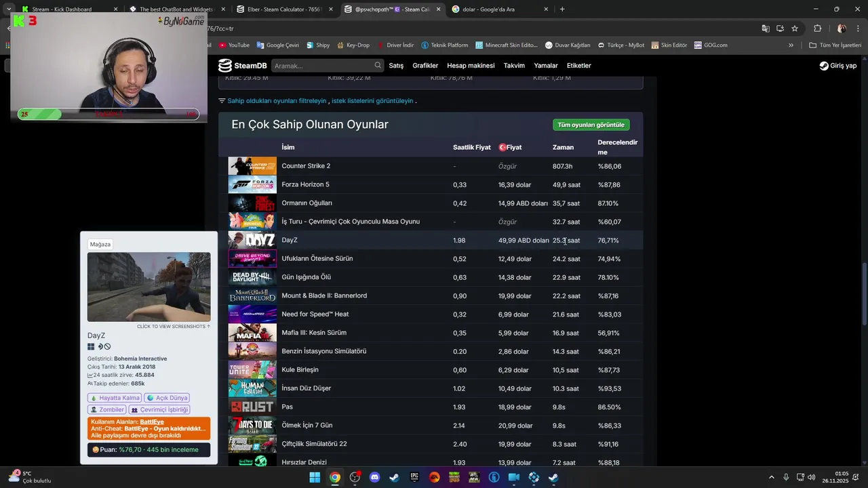This screenshot has height=488, width=868.
Task: Click the DayZ screenshot in the popup
Action: (x=149, y=287)
